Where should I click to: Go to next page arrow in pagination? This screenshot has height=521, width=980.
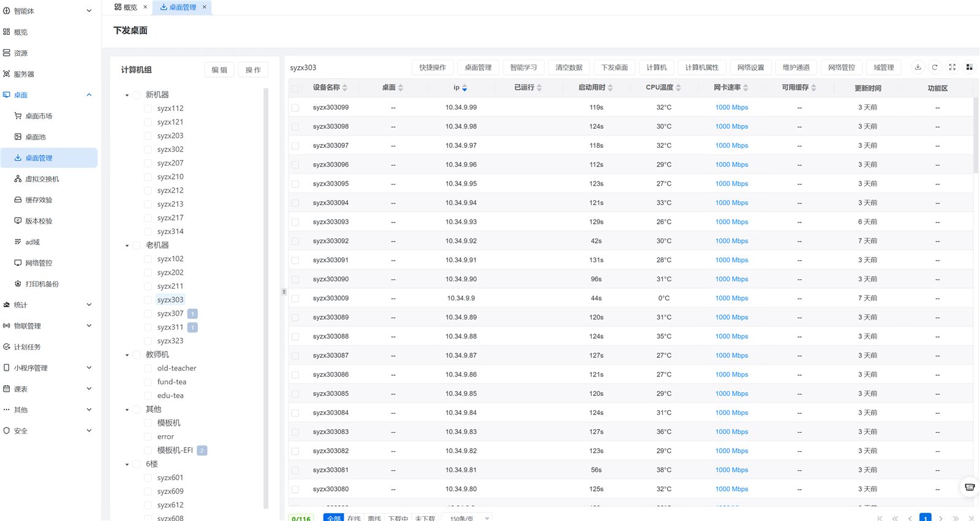(x=941, y=518)
